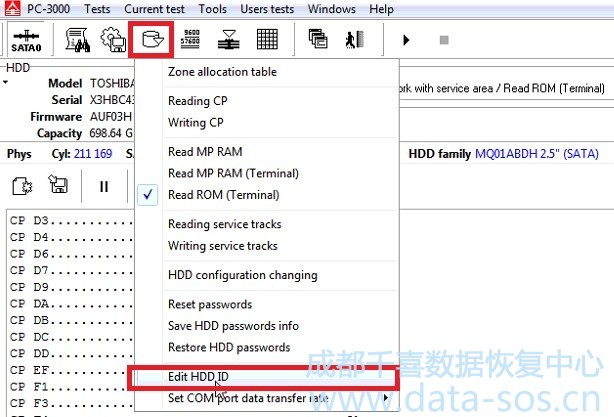Open the HDD tools dropdown icon
Image resolution: width=614 pixels, height=417 pixels.
(x=152, y=40)
